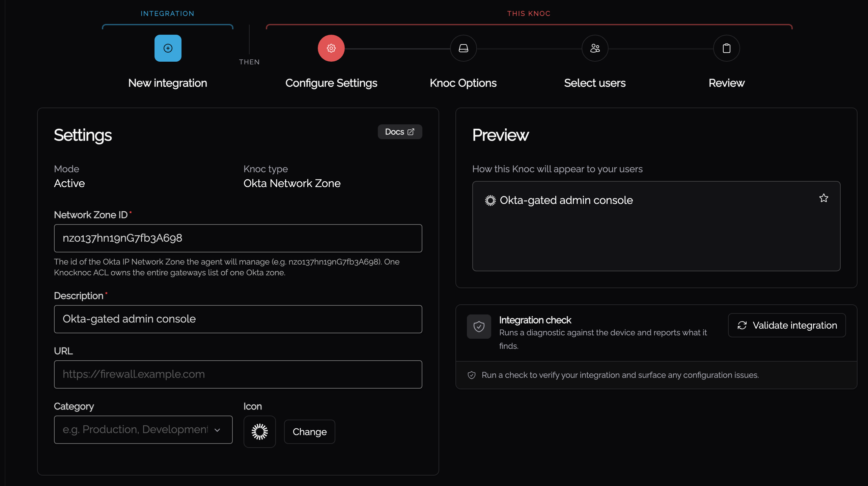The image size is (868, 486).
Task: Click the URL input field
Action: (x=238, y=374)
